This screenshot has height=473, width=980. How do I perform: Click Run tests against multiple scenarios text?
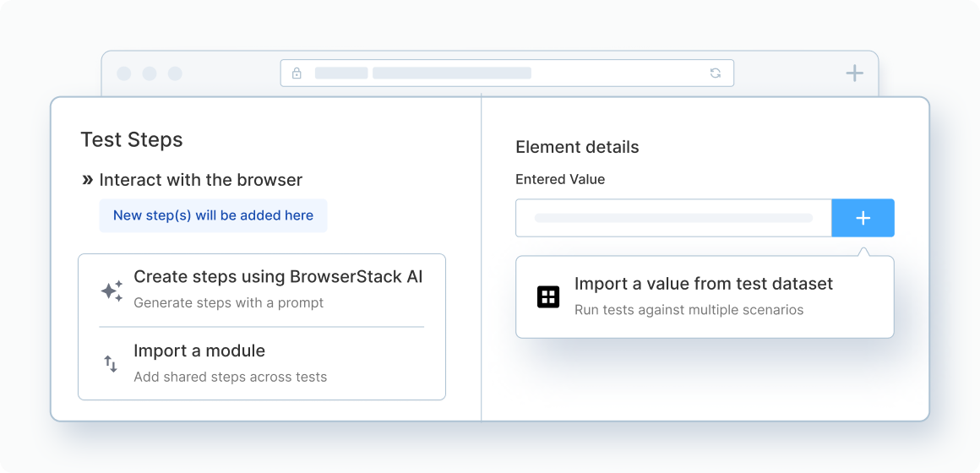click(689, 310)
